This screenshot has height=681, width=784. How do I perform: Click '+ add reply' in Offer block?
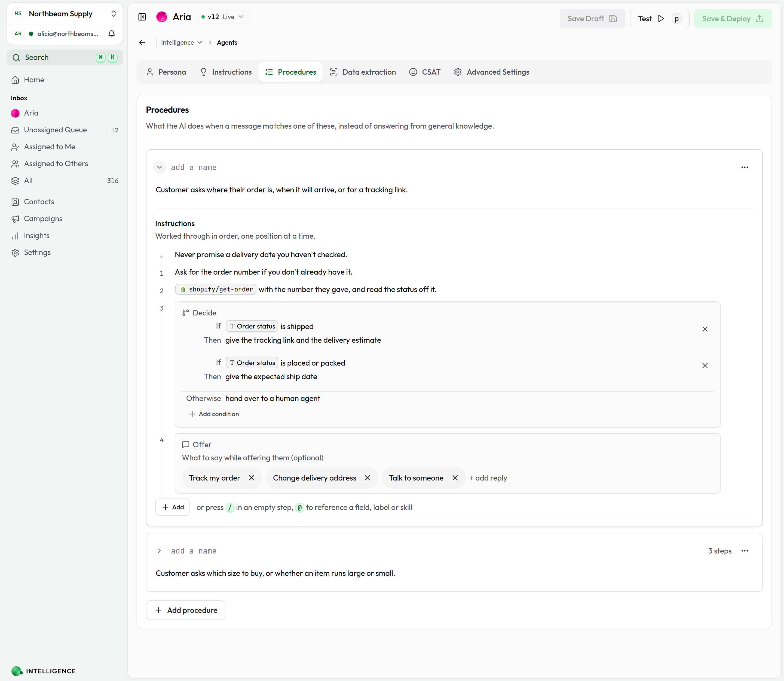point(488,478)
